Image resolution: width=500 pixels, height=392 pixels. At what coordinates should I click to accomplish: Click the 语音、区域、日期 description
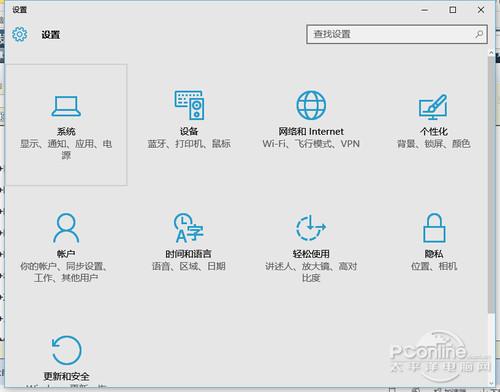point(189,266)
